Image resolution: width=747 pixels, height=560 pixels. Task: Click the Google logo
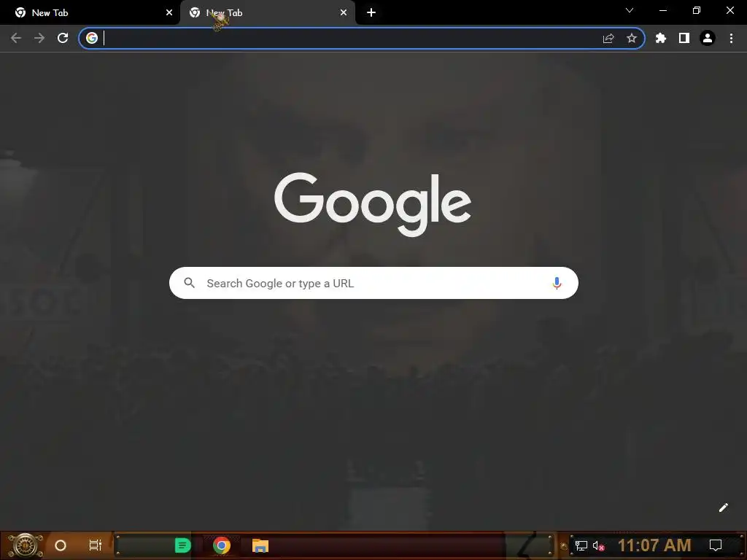pyautogui.click(x=373, y=204)
